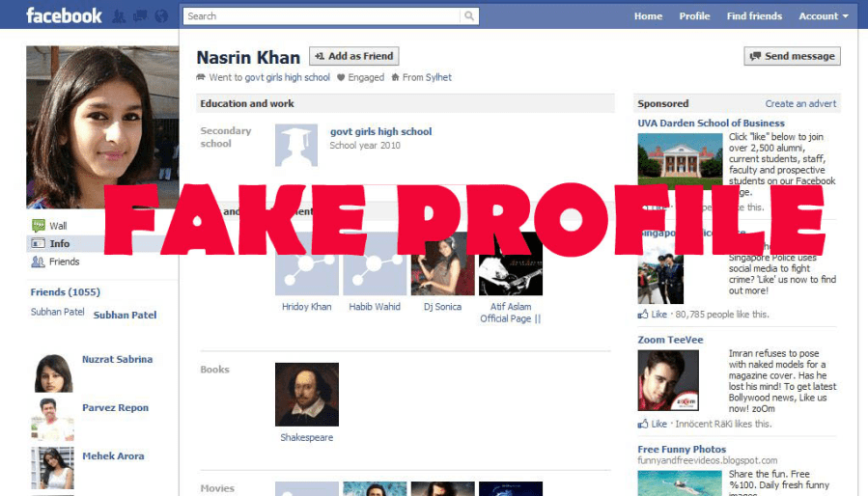868x496 pixels.
Task: Select the Info tab in sidebar
Action: (60, 244)
